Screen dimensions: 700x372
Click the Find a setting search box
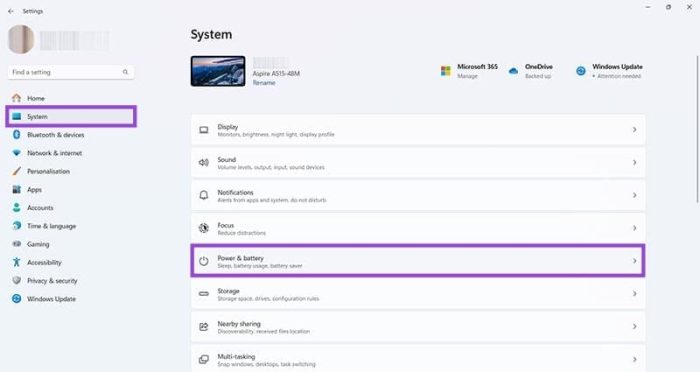coord(71,72)
